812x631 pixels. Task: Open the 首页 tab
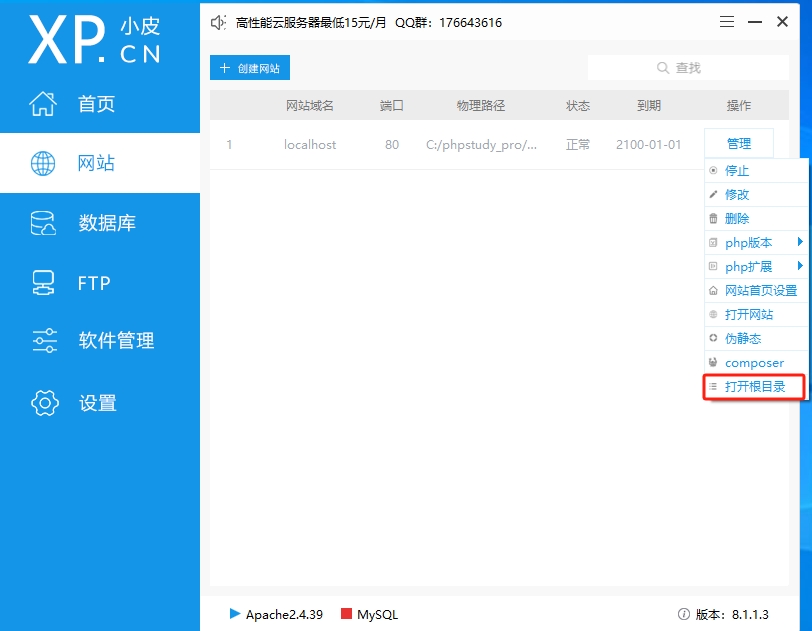pyautogui.click(x=100, y=104)
